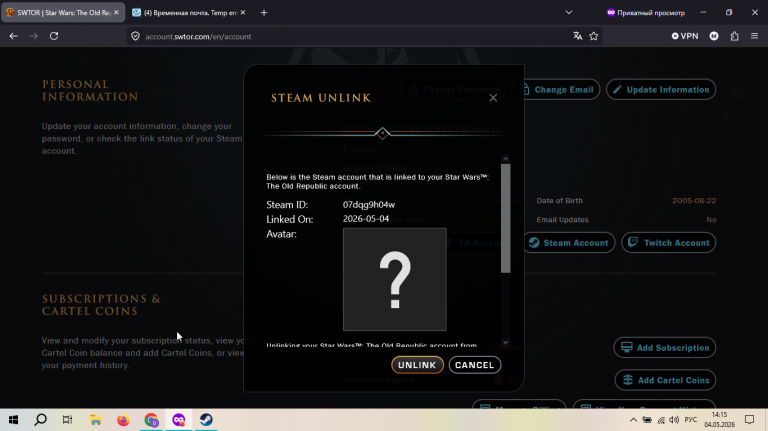
Task: Click the Steam avatar placeholder image
Action: point(394,279)
